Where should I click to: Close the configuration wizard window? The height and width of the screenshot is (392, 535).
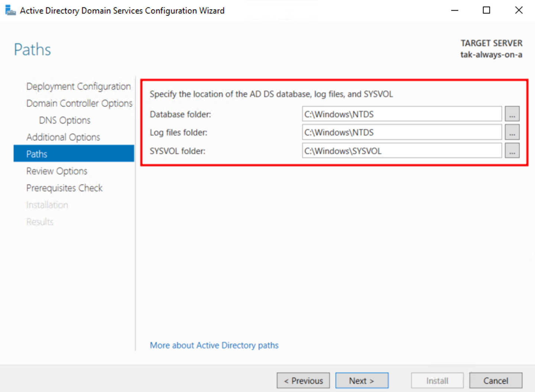click(519, 10)
